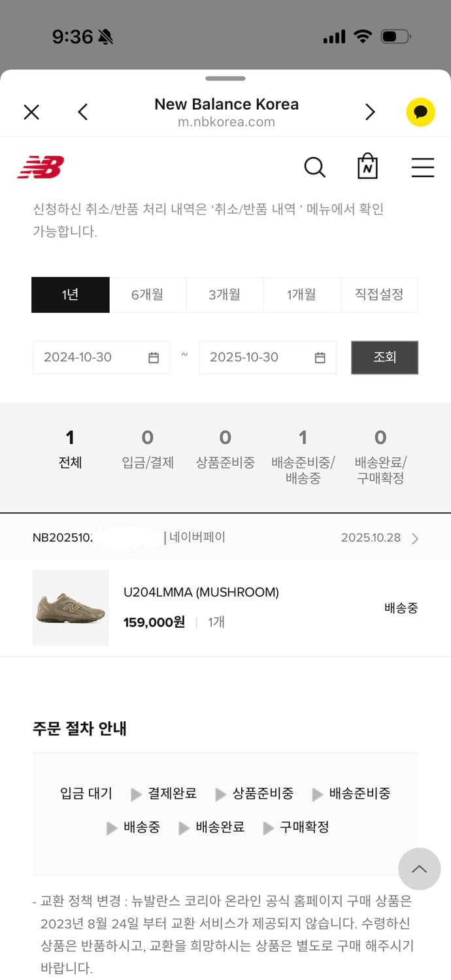
Task: Open the hamburger menu icon
Action: coord(422,168)
